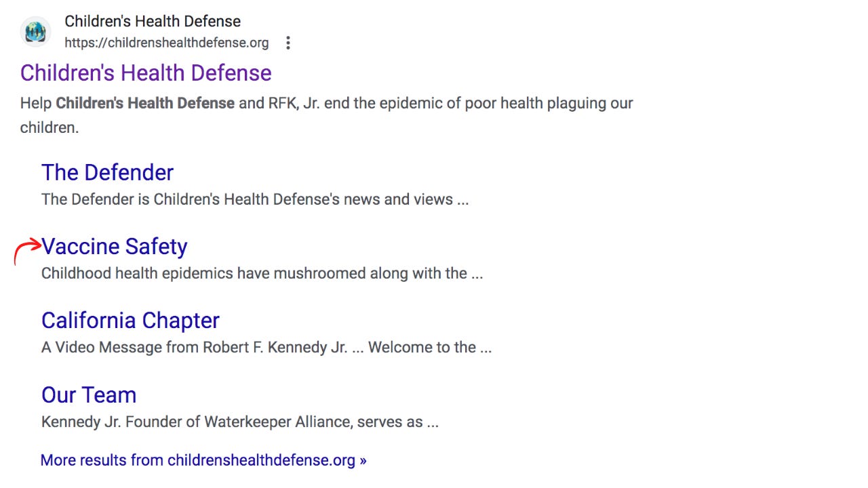
Task: Open the Vaccine Safety sitelink
Action: [x=114, y=247]
